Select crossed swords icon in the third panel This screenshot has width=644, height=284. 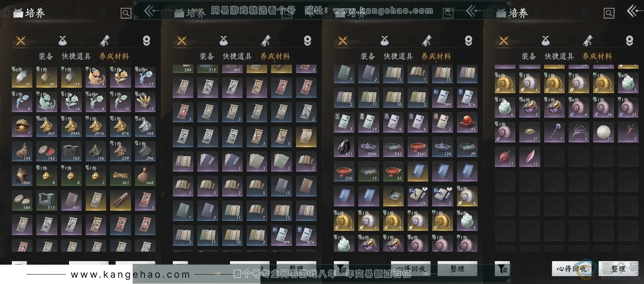[x=343, y=40]
